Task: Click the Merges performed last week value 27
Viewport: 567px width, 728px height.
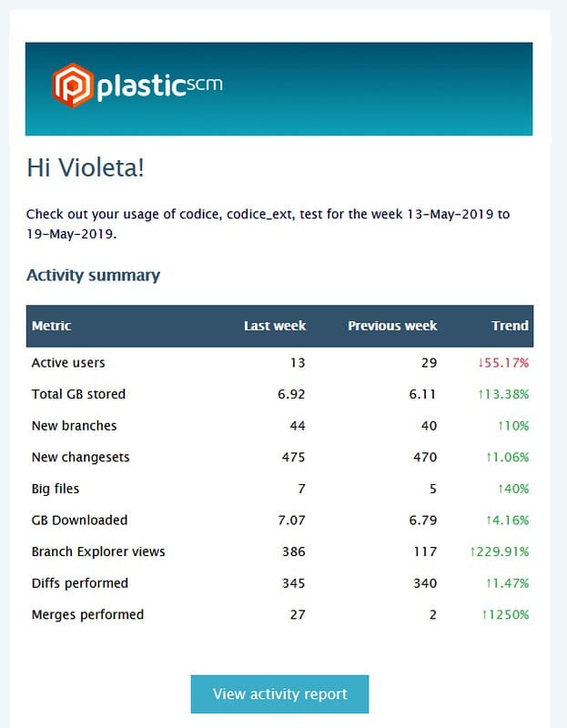Action: (297, 615)
